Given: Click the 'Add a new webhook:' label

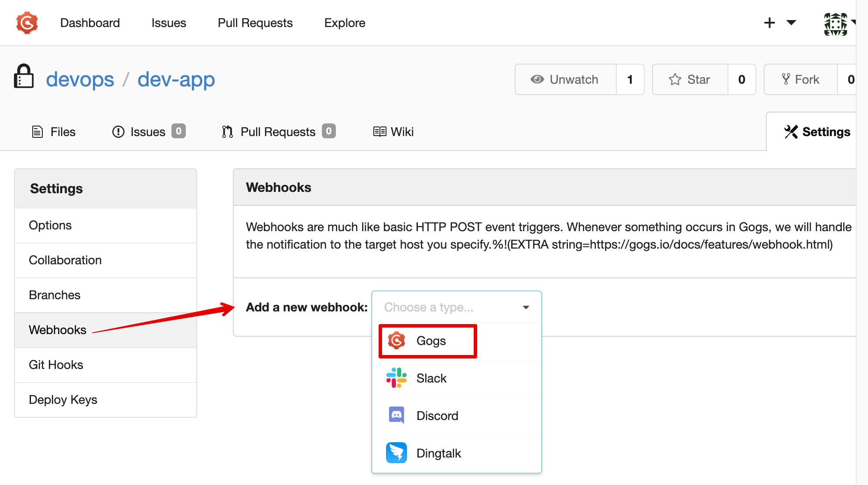Looking at the screenshot, I should tap(307, 307).
